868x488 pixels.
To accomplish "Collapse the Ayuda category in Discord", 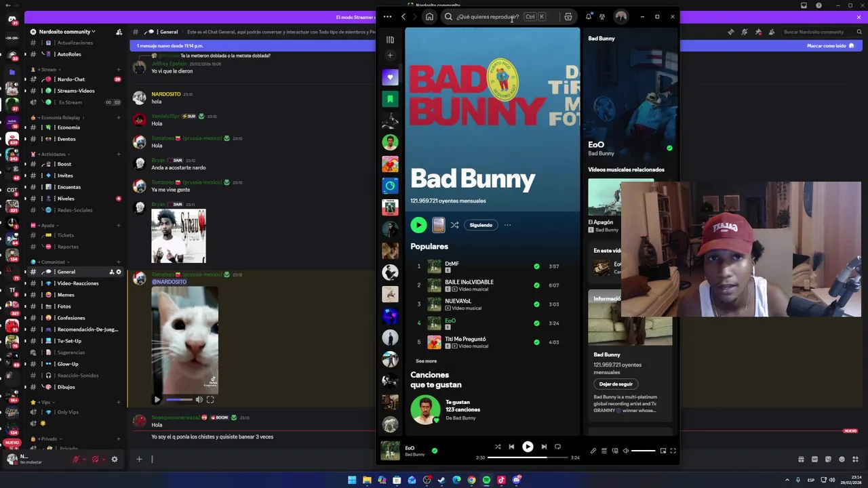I will (47, 226).
